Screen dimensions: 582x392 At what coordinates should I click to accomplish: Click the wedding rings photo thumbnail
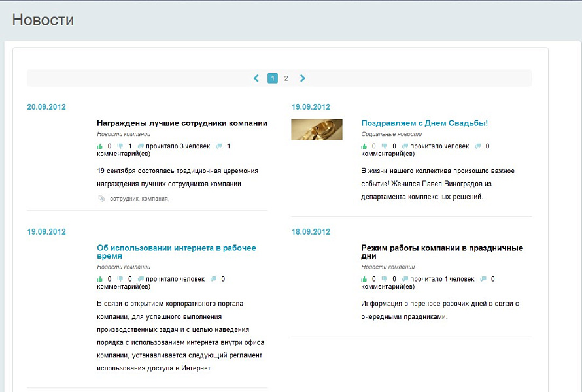[317, 129]
